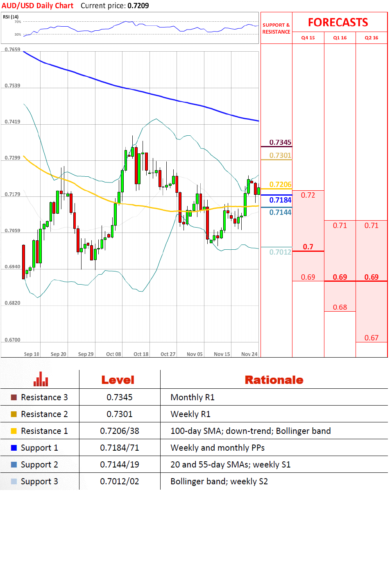Click the Bollinger band; weekly S2 rationale
392x561 pixels.
219,481
